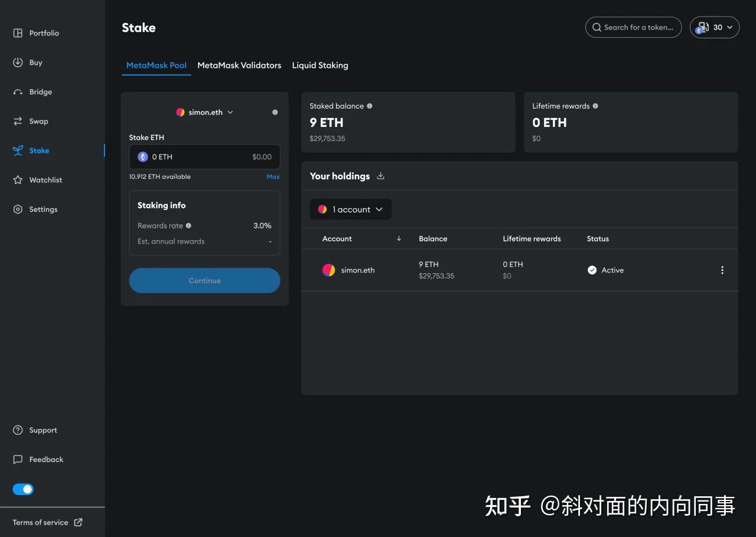Click the Support question mark icon

point(18,430)
